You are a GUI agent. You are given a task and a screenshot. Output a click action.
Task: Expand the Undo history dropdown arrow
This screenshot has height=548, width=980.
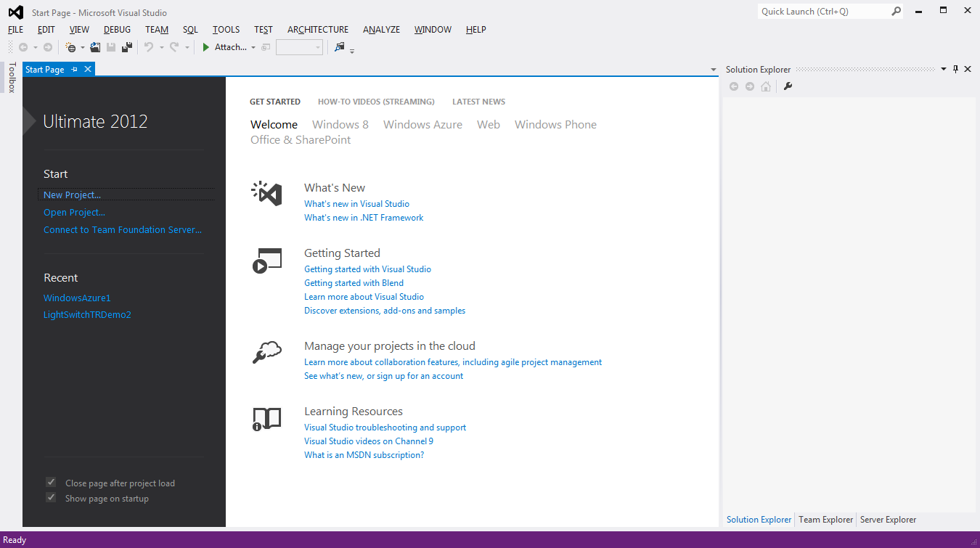[x=161, y=47]
